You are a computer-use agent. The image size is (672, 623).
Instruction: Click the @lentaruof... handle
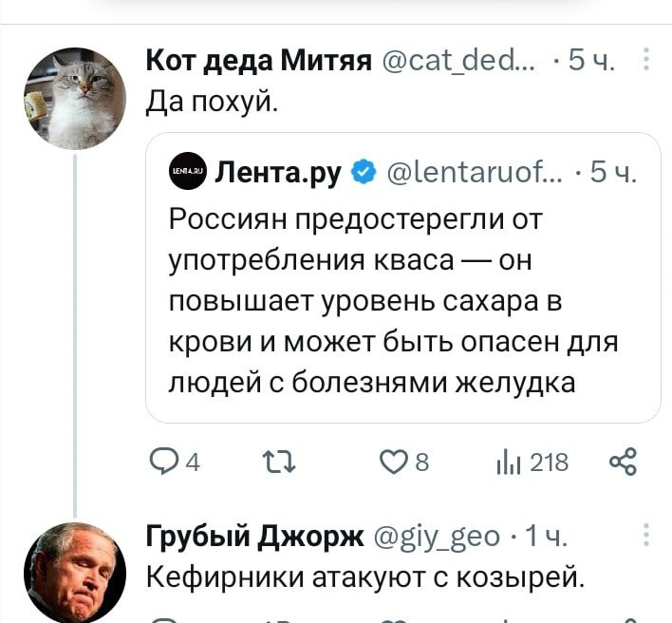coord(475,172)
